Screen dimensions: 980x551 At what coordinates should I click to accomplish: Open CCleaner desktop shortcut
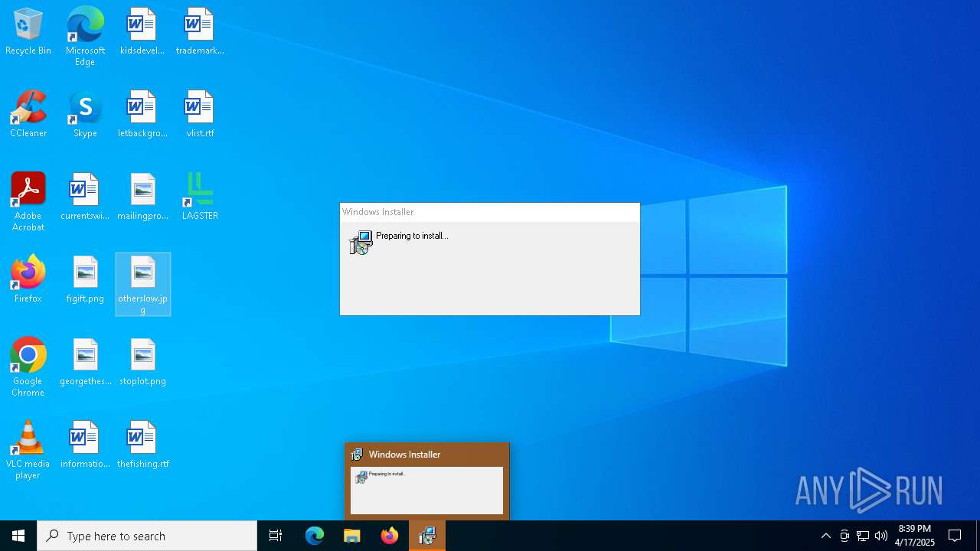28,115
